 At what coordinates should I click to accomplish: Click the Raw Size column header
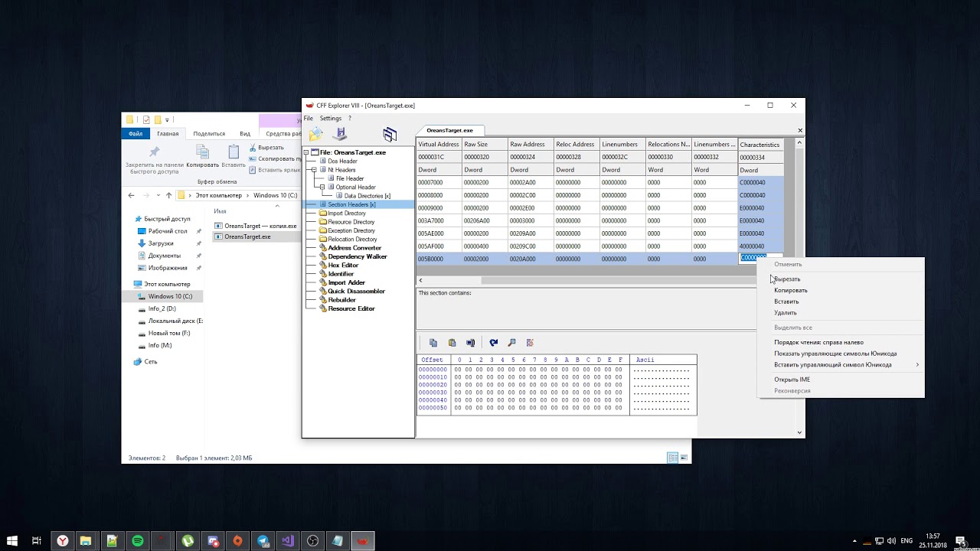(485, 145)
